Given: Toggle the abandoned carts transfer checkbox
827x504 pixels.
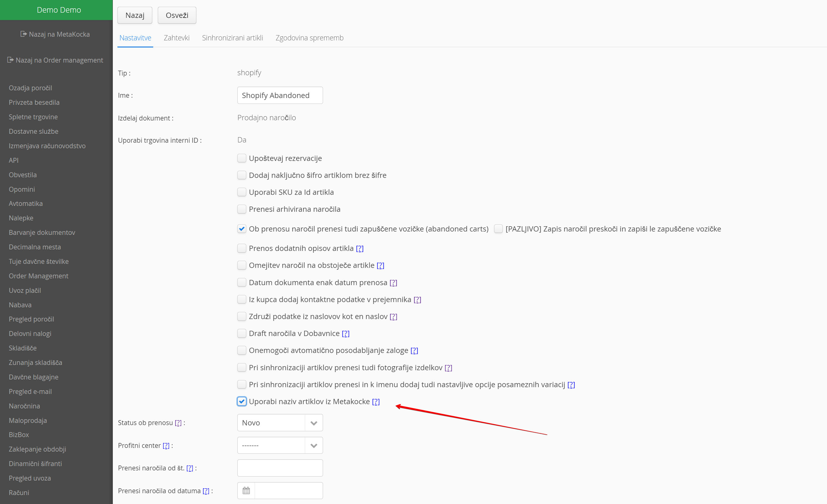Looking at the screenshot, I should coord(242,229).
